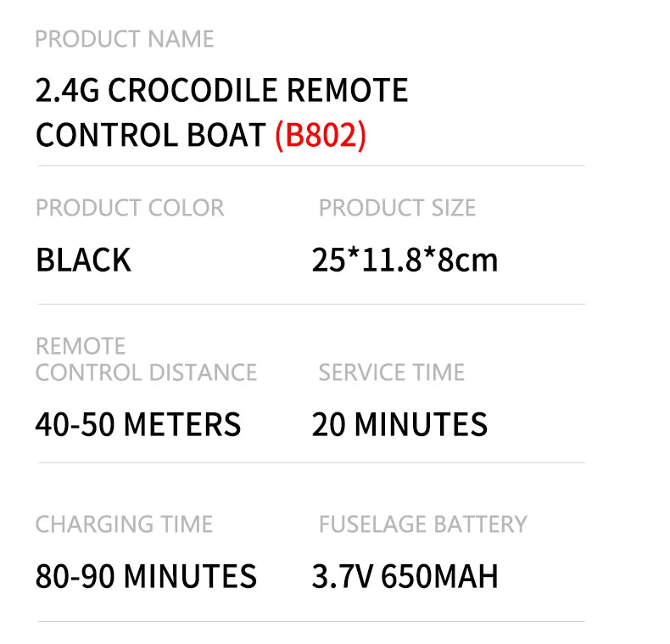Click the FUSELAGE BATTERY label
Screen dimensions: 670x644
[x=422, y=524]
